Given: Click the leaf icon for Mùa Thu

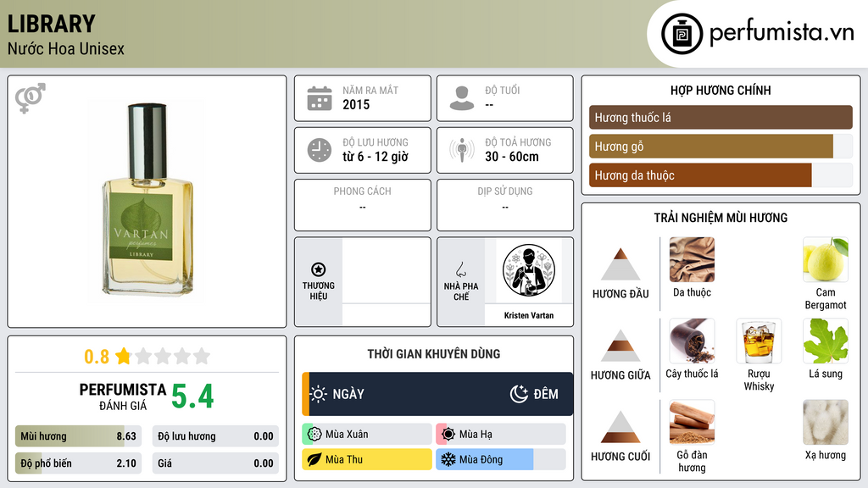Looking at the screenshot, I should point(314,459).
